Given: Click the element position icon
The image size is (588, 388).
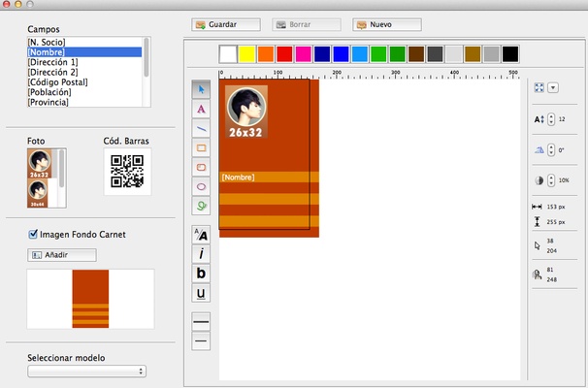Looking at the screenshot, I should (x=537, y=275).
